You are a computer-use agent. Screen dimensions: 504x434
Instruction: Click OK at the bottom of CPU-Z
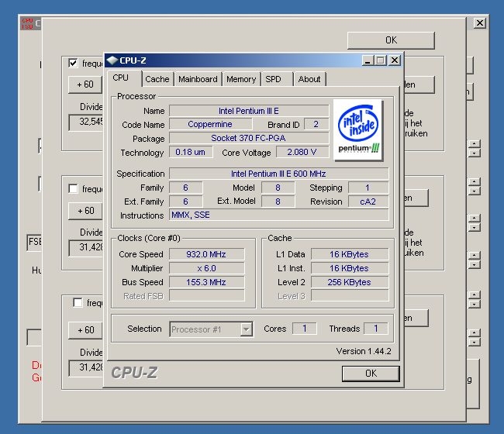[371, 374]
